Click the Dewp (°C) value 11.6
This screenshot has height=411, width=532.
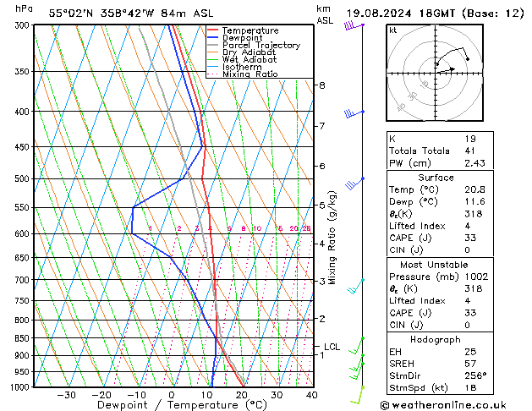coord(475,201)
